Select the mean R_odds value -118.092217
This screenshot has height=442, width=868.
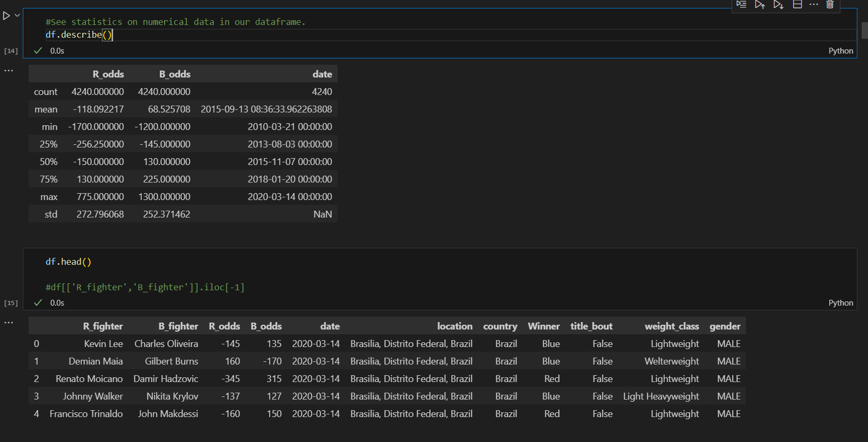98,109
